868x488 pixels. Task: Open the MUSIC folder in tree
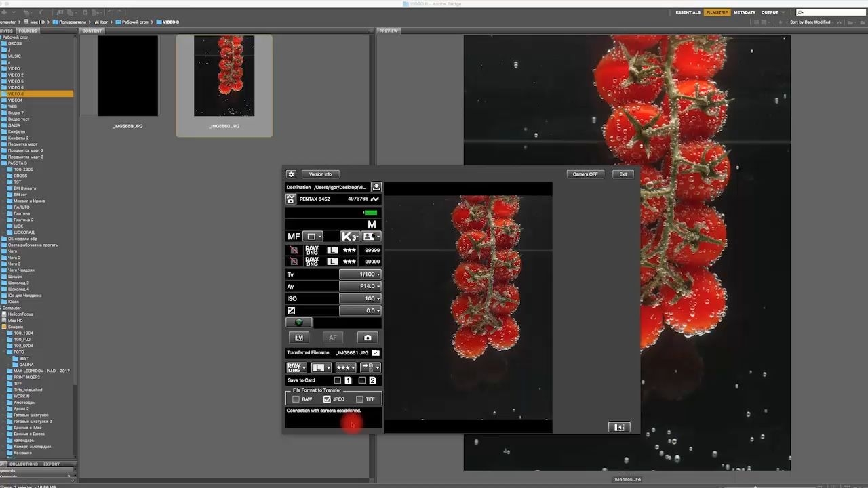click(x=14, y=56)
